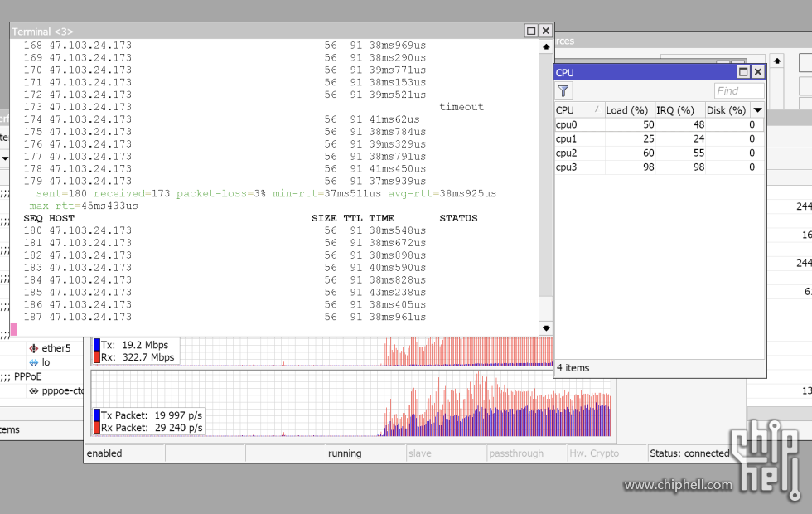Click the up arrow button in Resources window
Image resolution: width=812 pixels, height=514 pixels.
(x=777, y=61)
